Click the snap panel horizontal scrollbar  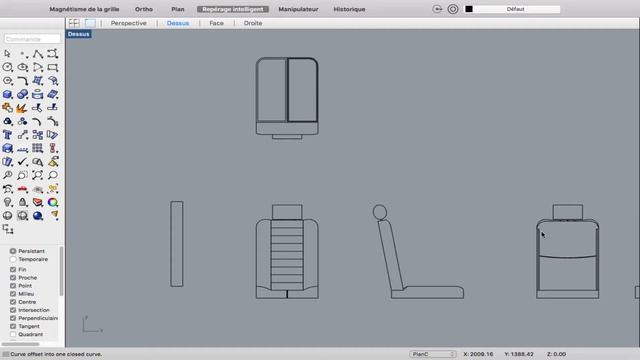tap(20, 344)
